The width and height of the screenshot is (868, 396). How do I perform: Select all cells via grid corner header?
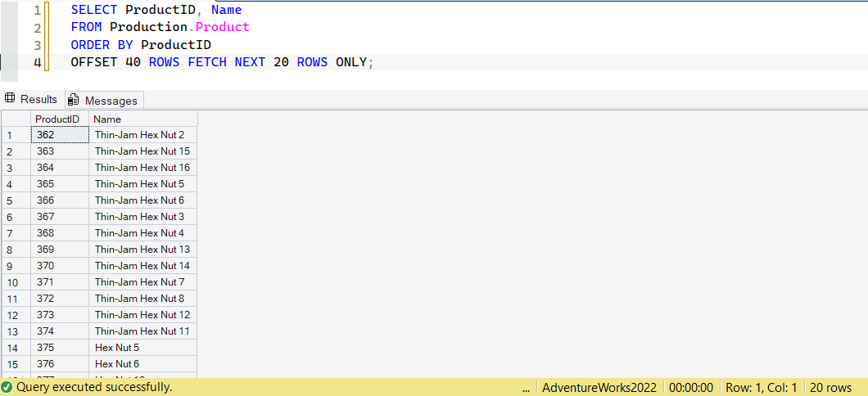pyautogui.click(x=16, y=119)
